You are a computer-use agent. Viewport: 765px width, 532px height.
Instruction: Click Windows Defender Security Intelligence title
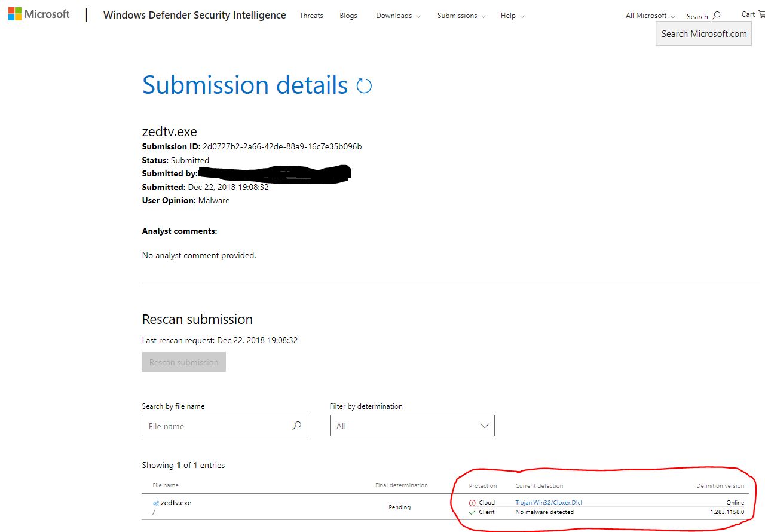(195, 15)
